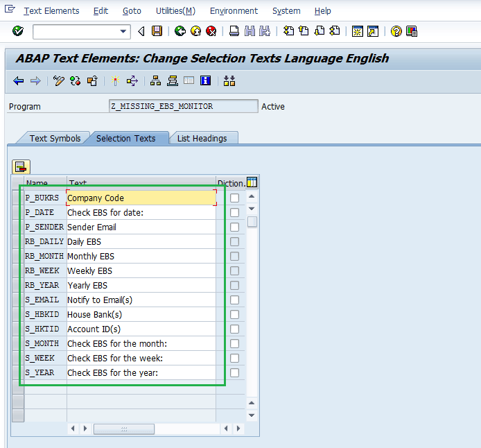
Task: Click the green Back icon in standard toolbar
Action: coord(180,31)
